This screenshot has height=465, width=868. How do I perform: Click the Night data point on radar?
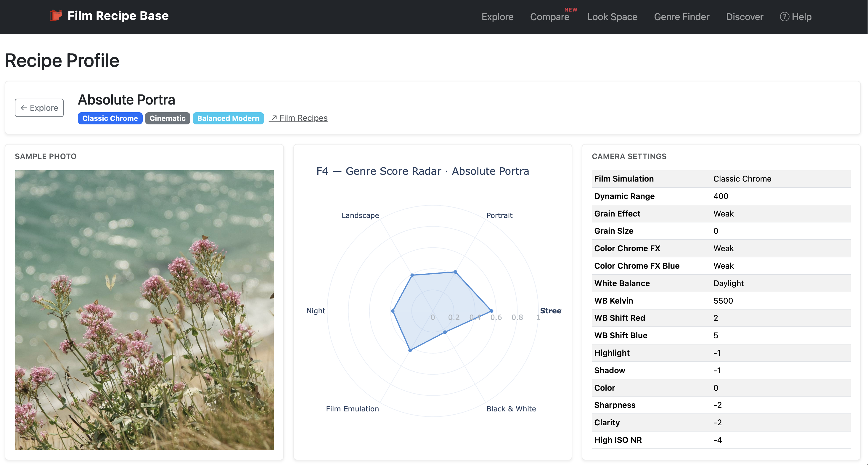[x=393, y=311]
